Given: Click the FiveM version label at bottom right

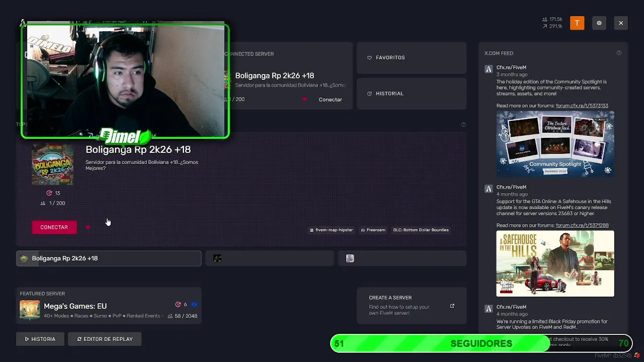Looking at the screenshot, I should tap(613, 355).
